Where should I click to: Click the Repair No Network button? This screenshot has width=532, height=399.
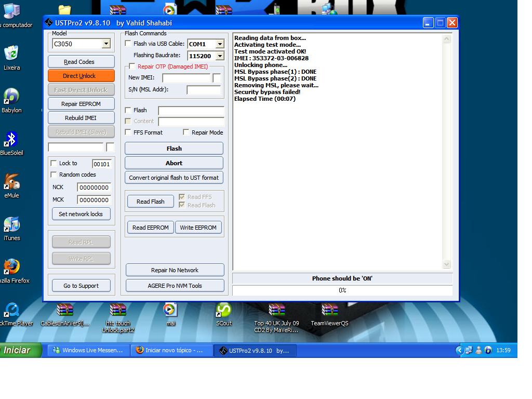click(x=175, y=270)
